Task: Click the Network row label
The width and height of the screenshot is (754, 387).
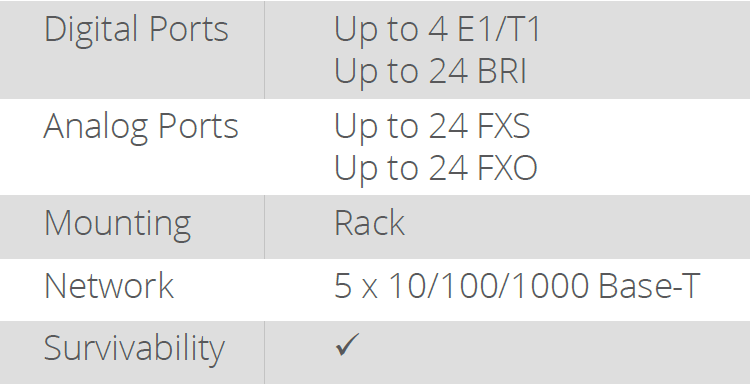Action: 109,286
